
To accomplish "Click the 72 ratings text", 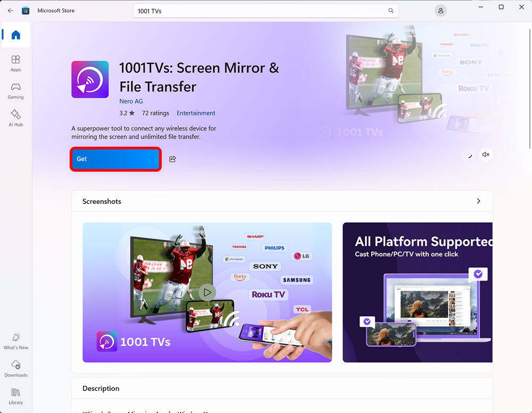I will click(x=155, y=113).
